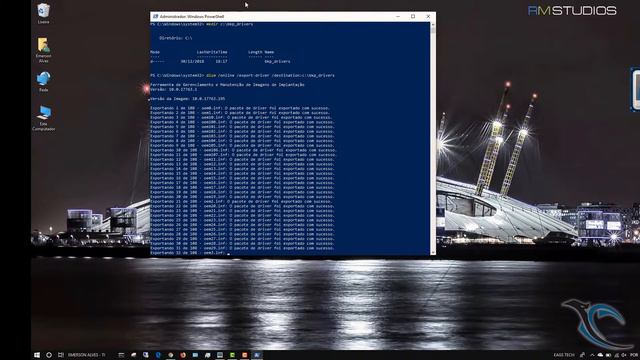The height and width of the screenshot is (360, 640).
Task: Open Task View on the taskbar
Action: 61,355
